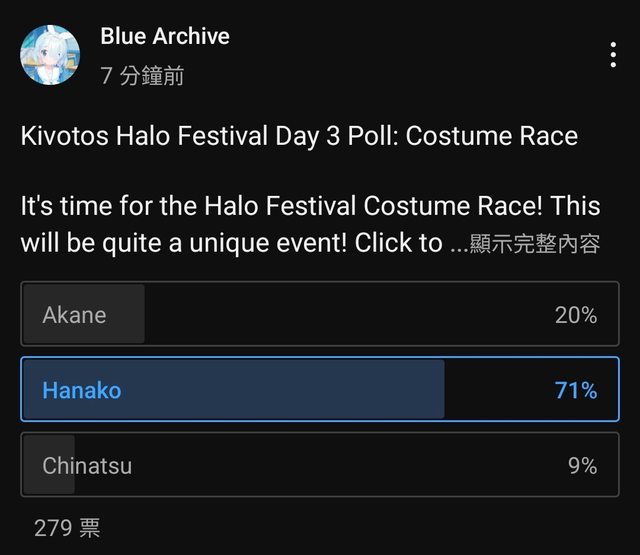Click the Blue Archive channel avatar

[x=50, y=56]
